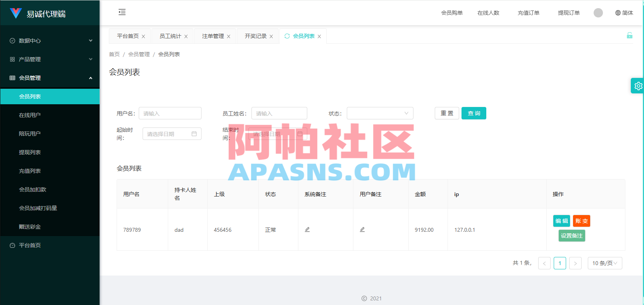This screenshot has width=644, height=305.
Task: Click the 查询 search button
Action: (474, 113)
